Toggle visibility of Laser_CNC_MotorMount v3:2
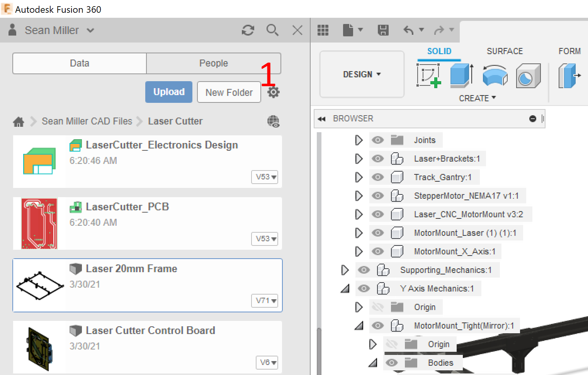 tap(378, 214)
